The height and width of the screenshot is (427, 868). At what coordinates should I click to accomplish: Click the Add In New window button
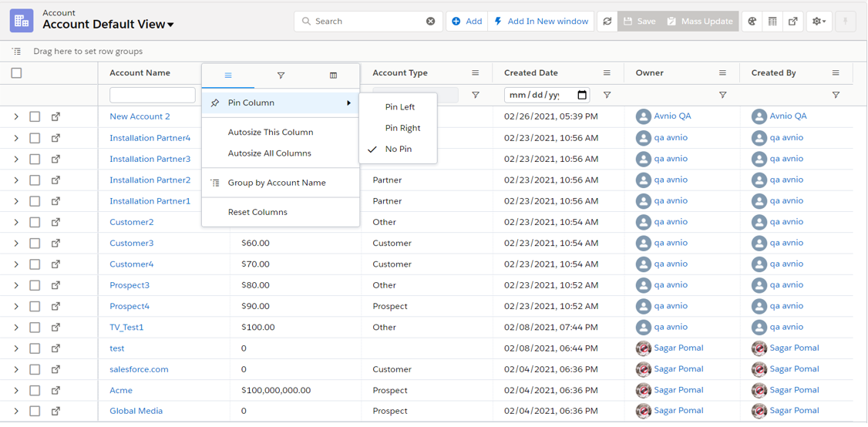(541, 22)
